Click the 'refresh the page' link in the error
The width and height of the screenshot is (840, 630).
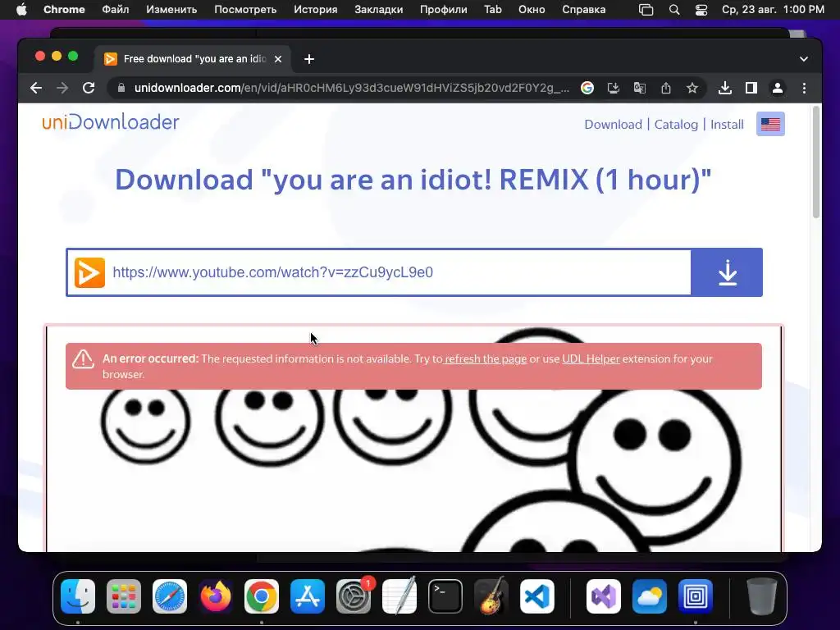click(x=486, y=359)
